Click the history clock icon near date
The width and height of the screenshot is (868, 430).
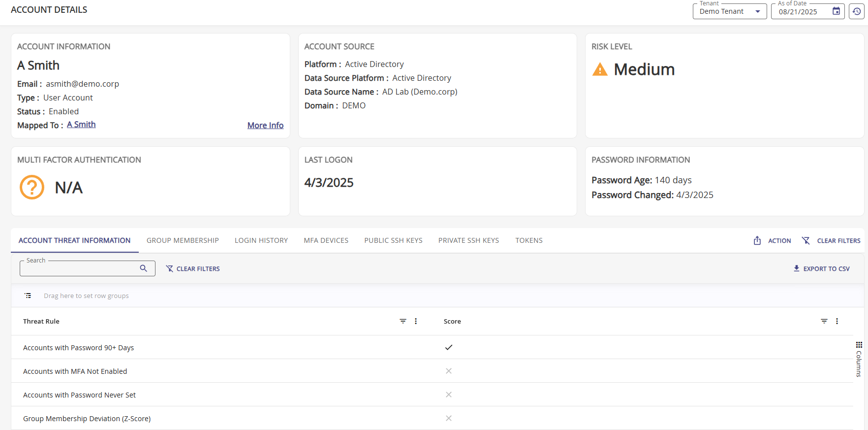tap(857, 11)
